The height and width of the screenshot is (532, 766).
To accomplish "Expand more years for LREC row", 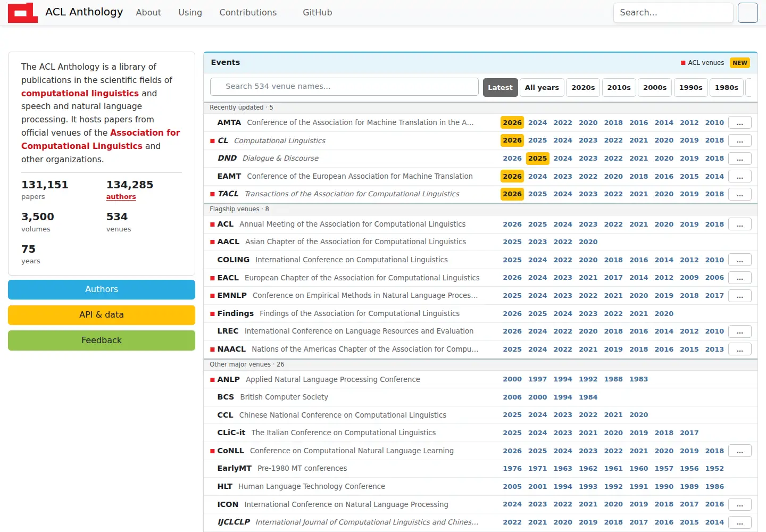I will 739,331.
